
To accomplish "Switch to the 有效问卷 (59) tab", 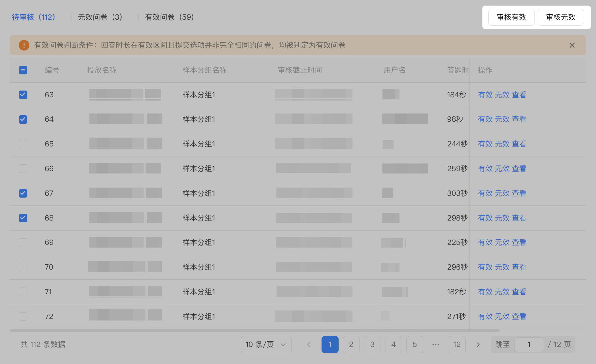I will point(169,17).
